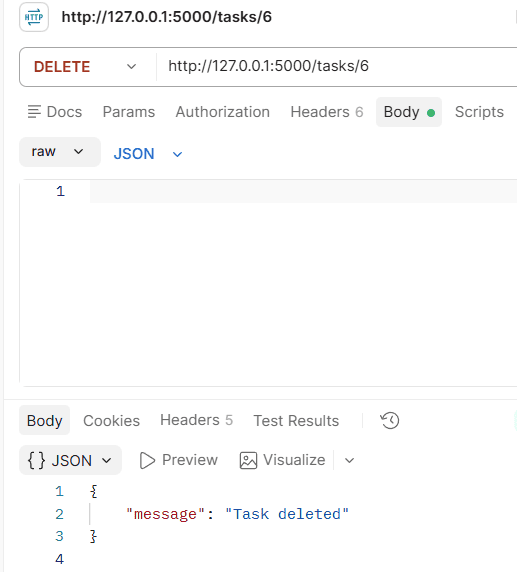Expand the raw body type dropdown
This screenshot has height=572, width=517.
click(60, 152)
